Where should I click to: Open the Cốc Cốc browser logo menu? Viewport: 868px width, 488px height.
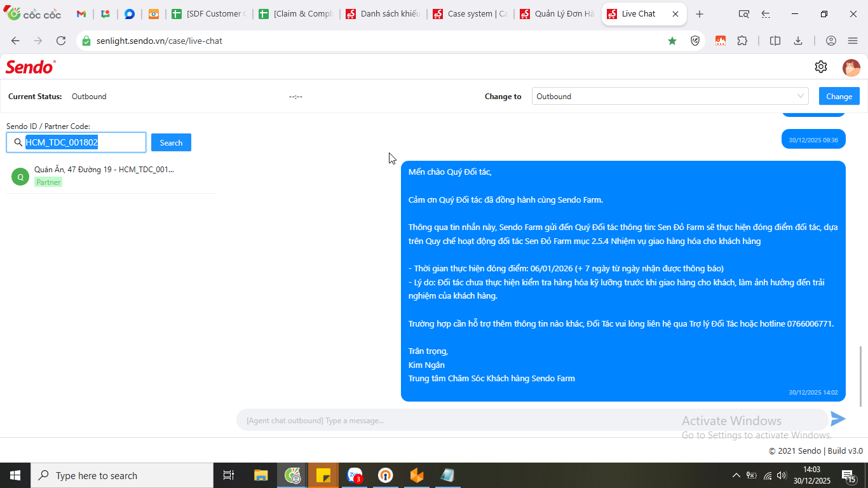pos(32,14)
